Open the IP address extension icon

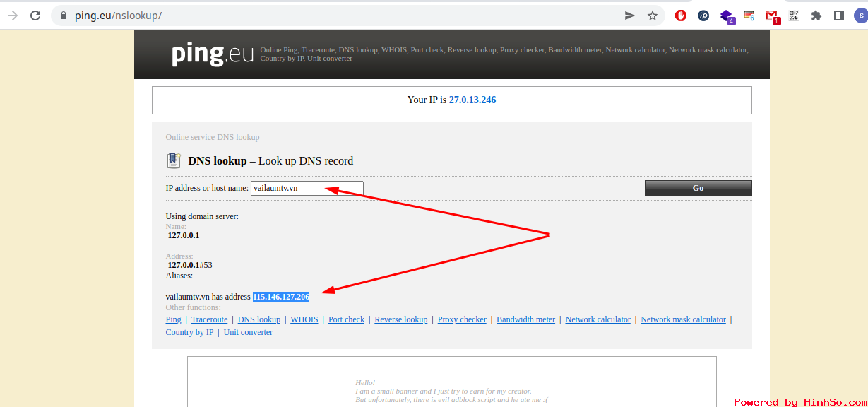[703, 16]
